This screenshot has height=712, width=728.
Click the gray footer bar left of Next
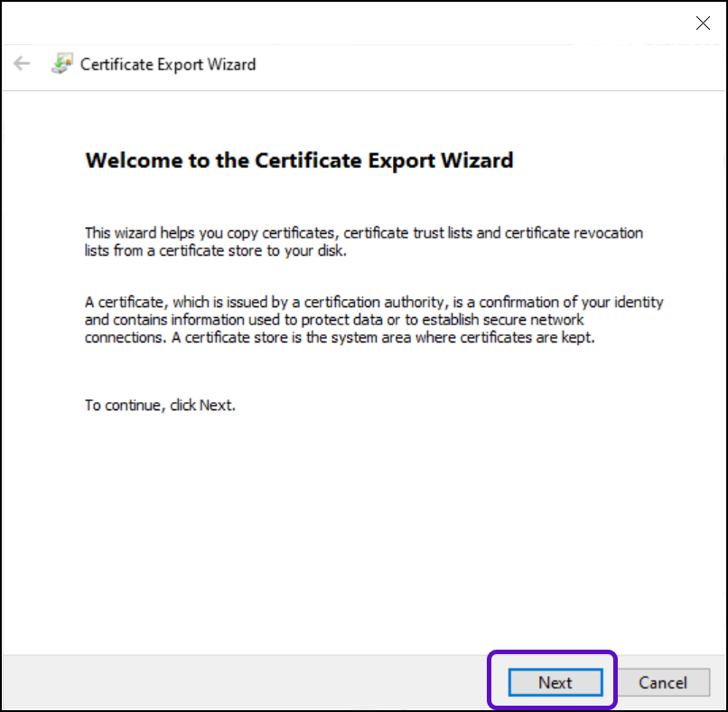[244, 682]
